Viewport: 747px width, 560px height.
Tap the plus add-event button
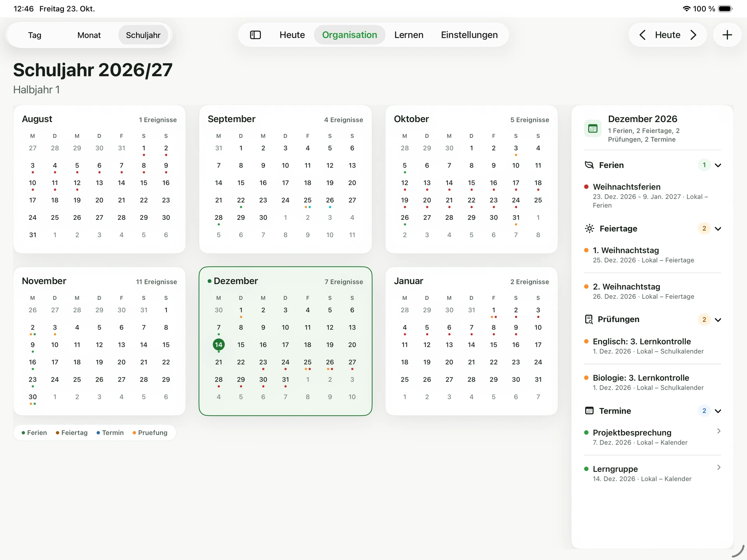point(727,35)
